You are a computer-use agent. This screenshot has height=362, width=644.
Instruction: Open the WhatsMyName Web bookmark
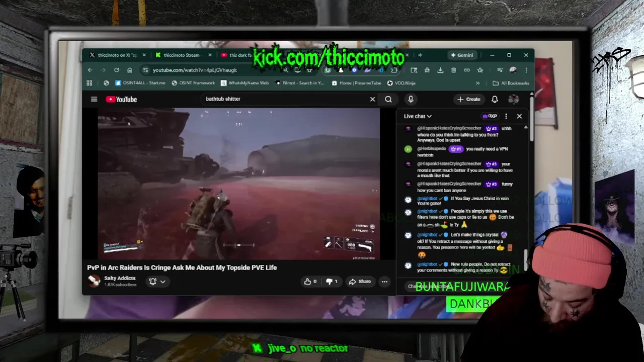coord(245,83)
